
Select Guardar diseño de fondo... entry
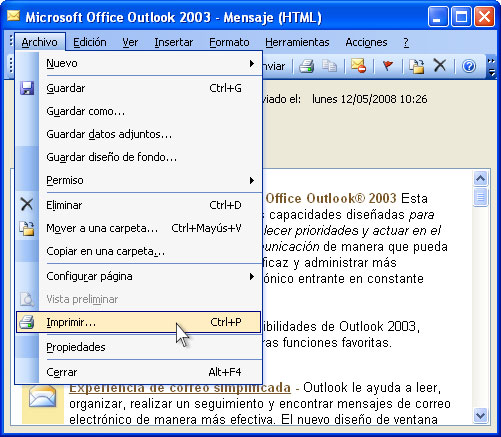point(138,157)
